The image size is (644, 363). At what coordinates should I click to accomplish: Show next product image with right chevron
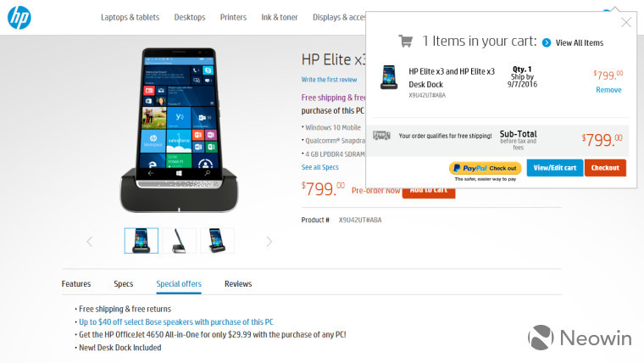pos(269,242)
